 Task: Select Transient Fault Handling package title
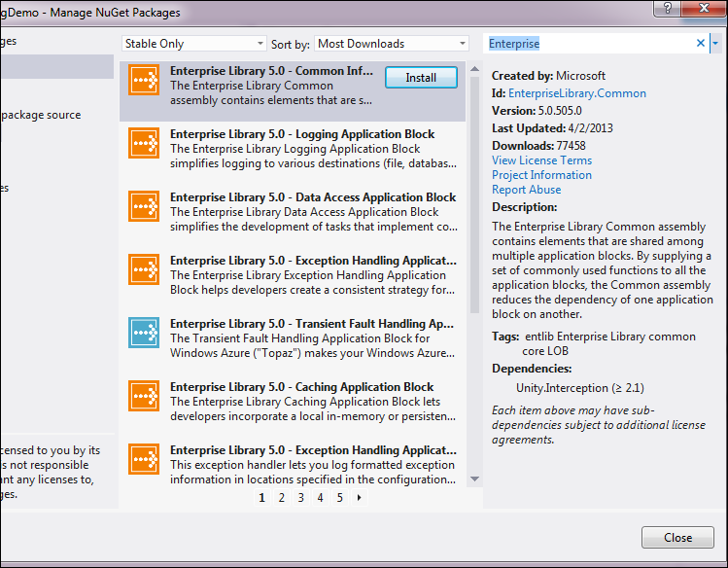coord(312,323)
